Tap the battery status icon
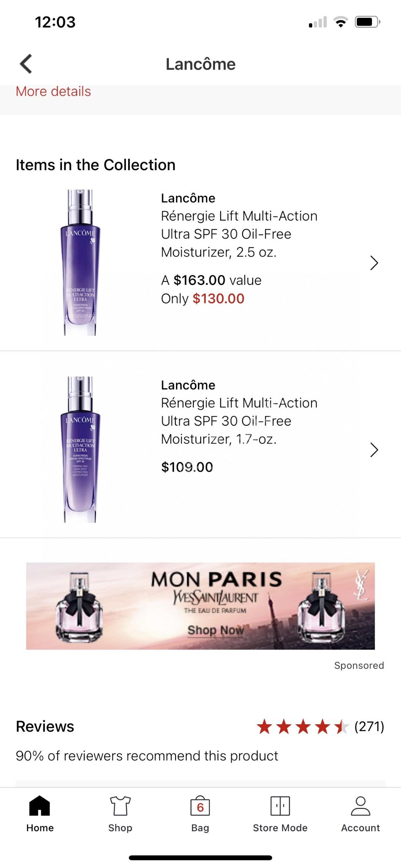This screenshot has height=868, width=401. 367,22
